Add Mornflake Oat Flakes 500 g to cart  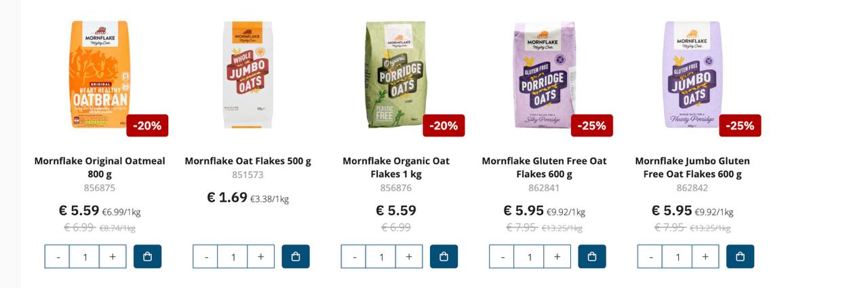pyautogui.click(x=296, y=257)
